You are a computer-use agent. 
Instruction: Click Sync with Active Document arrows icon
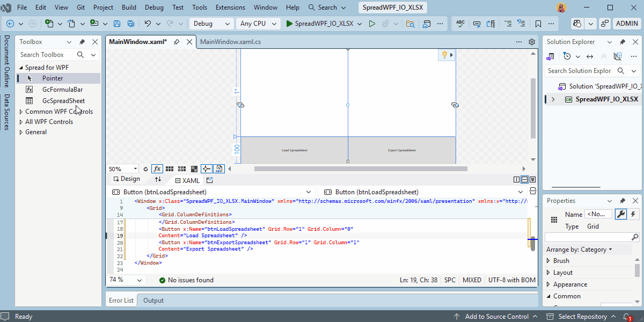tap(589, 56)
